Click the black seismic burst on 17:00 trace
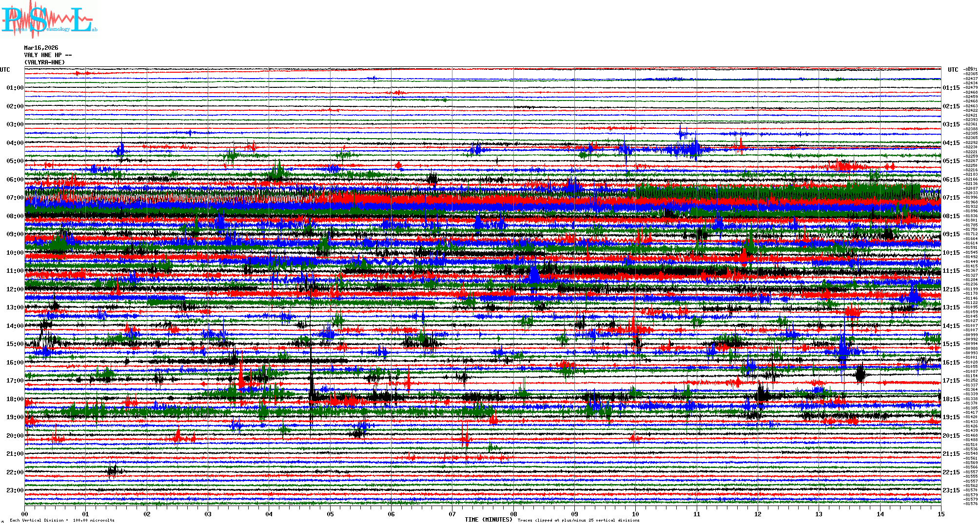Image resolution: width=980 pixels, height=527 pixels. click(861, 375)
